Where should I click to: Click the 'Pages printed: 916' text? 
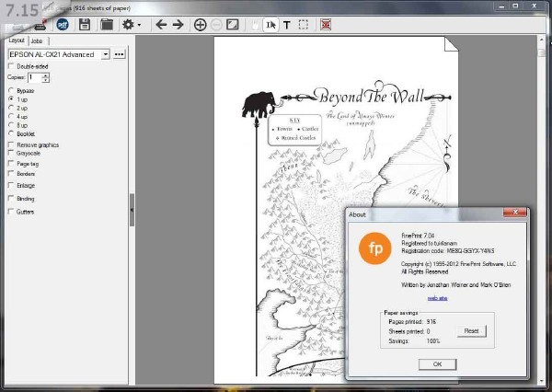412,321
